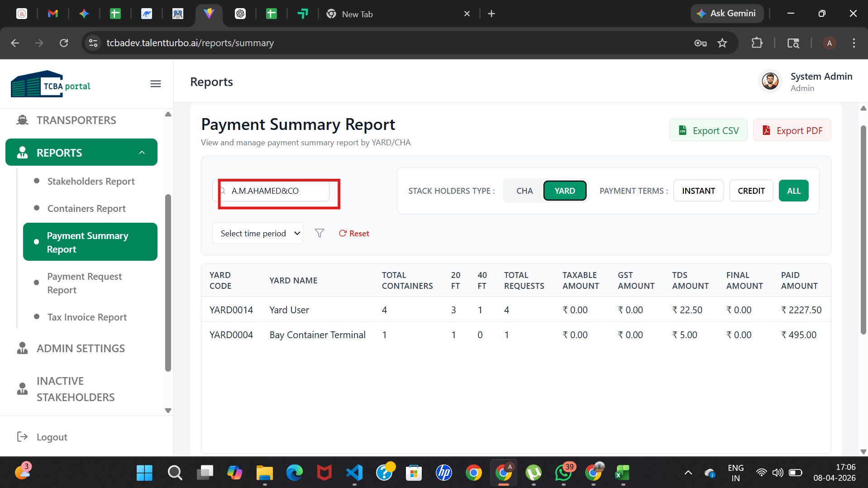
Task: Open Microsoft Edge from the taskbar
Action: pos(295,473)
